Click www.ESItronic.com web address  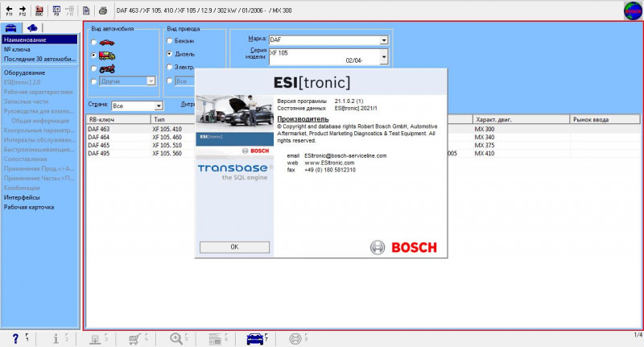(329, 163)
